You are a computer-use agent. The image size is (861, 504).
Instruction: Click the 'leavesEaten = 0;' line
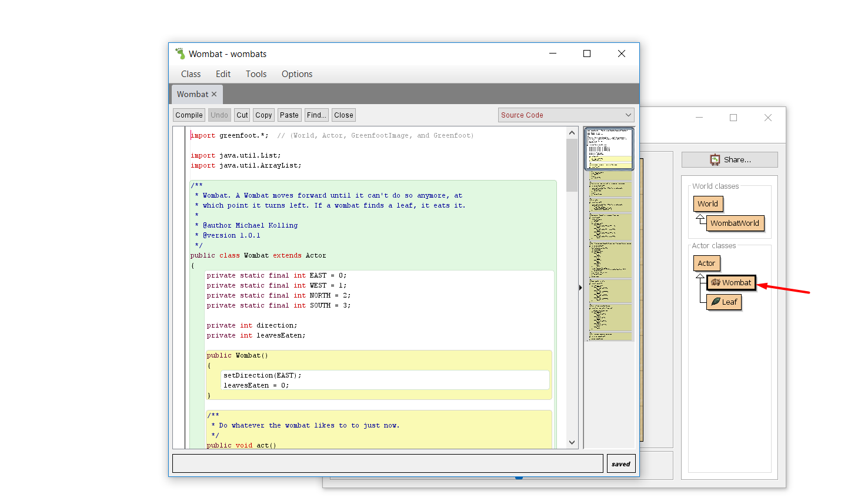pos(256,386)
